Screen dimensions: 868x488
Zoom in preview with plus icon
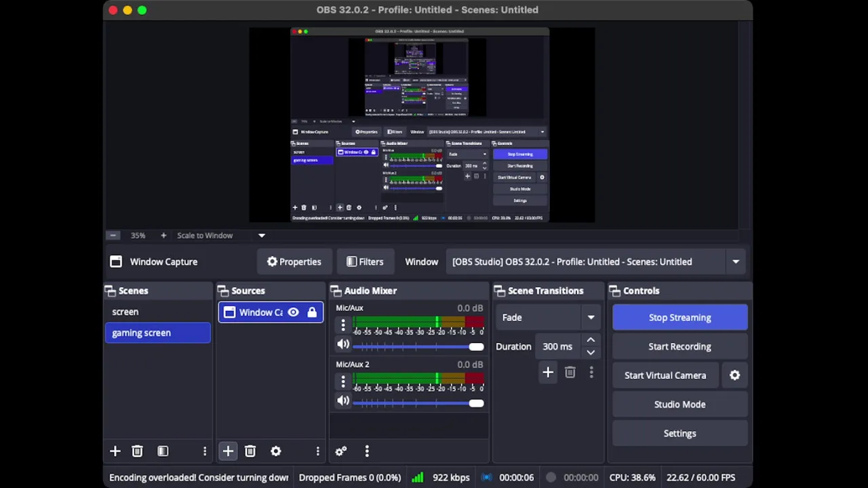(x=163, y=235)
